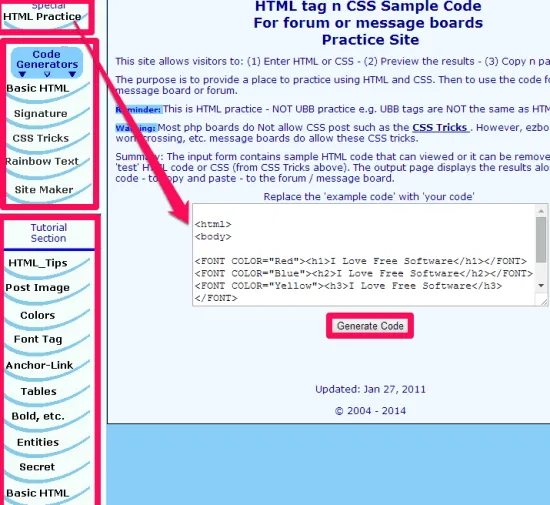The width and height of the screenshot is (550, 505).
Task: Click the FONT COLOR="Blue" code line
Action: 364,274
